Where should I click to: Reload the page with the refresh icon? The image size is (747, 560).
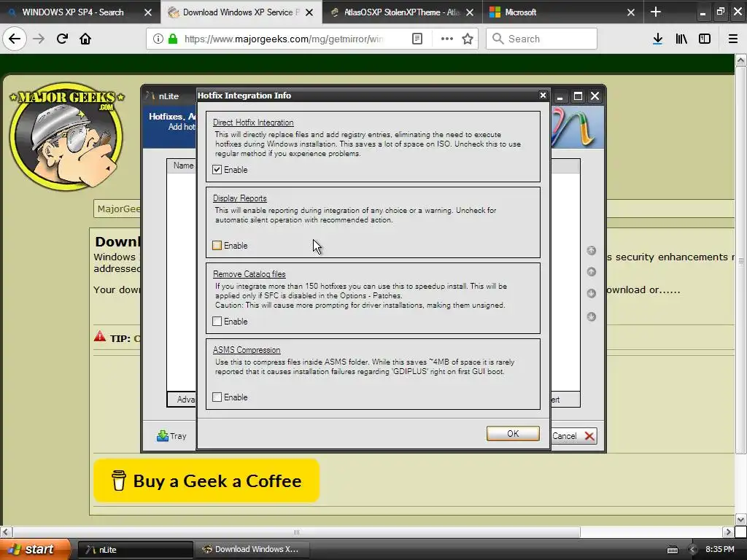tap(62, 39)
